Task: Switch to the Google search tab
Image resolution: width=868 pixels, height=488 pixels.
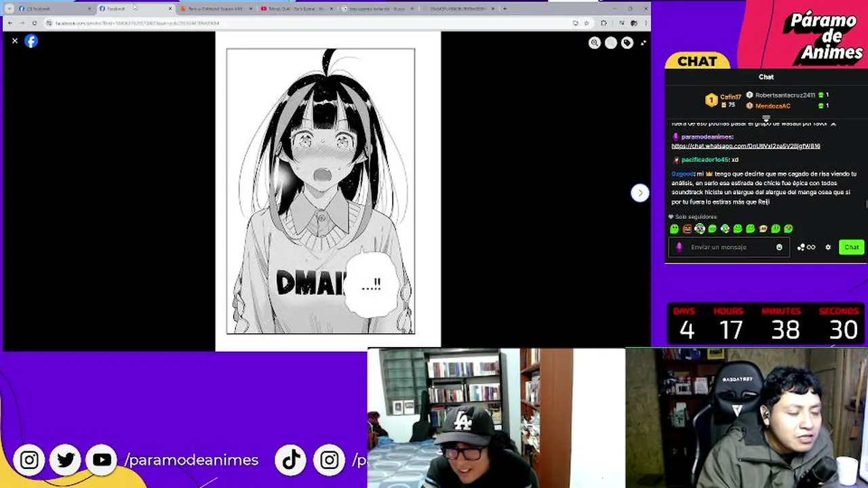Action: 377,9
